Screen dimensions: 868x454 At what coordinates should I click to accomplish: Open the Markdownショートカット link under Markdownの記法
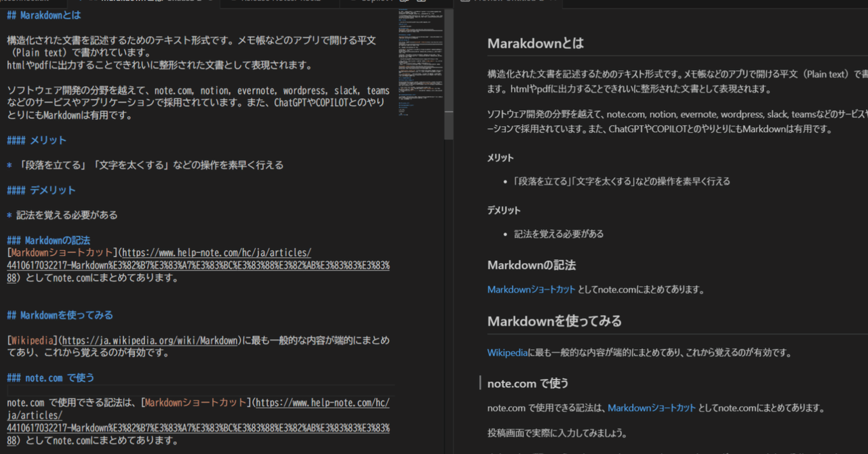531,289
